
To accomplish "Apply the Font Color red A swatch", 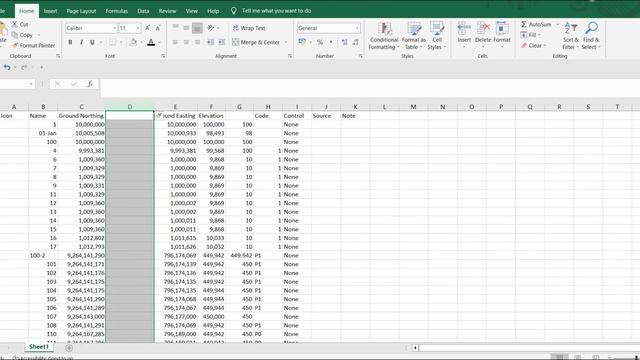I will point(151,42).
